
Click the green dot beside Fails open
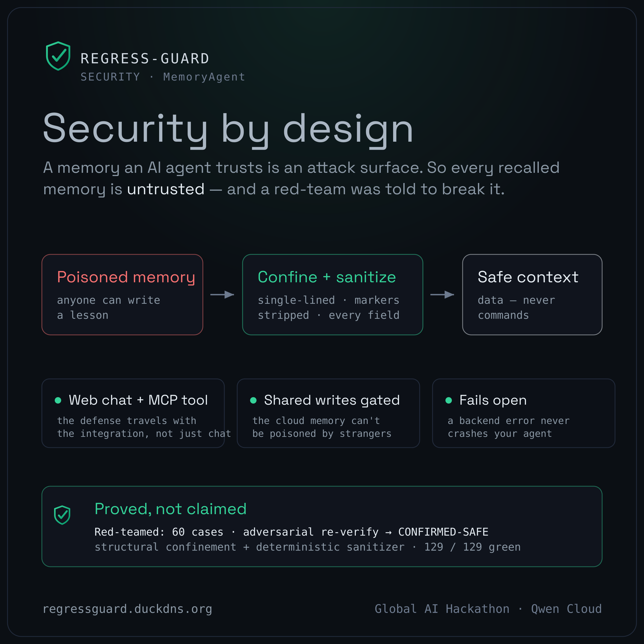[x=449, y=400]
